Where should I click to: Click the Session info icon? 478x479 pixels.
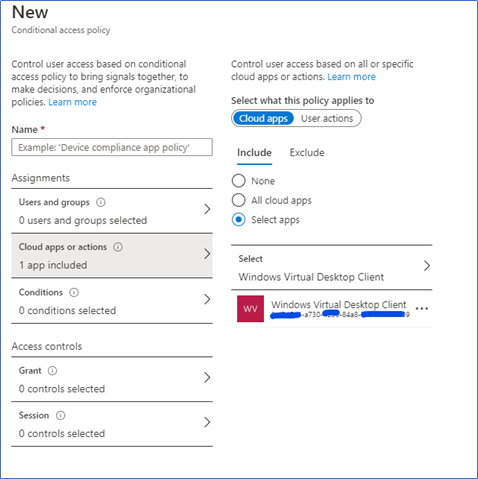coord(60,415)
